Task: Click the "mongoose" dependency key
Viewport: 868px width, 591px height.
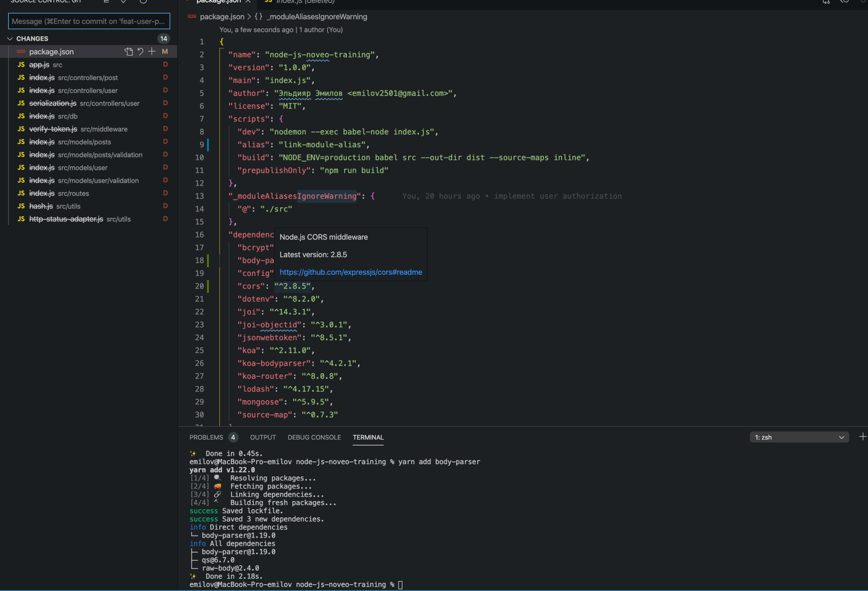Action: pos(260,402)
